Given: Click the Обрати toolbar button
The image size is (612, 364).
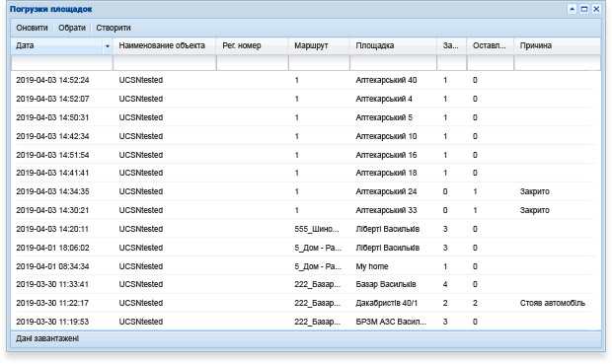Looking at the screenshot, I should pyautogui.click(x=72, y=28).
